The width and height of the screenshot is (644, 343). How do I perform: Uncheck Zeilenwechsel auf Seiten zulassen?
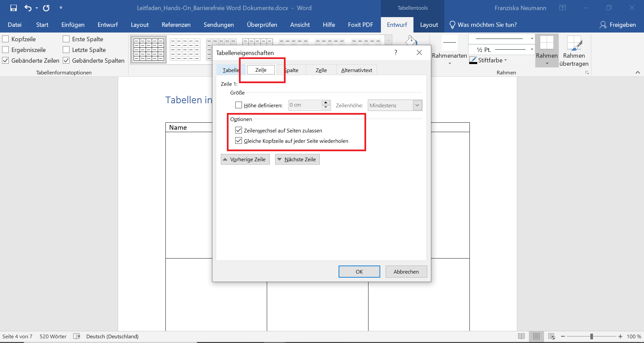[x=239, y=130]
